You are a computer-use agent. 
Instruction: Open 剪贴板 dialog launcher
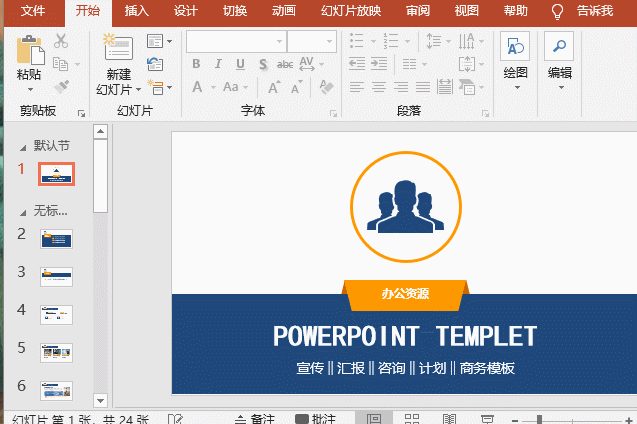(x=81, y=114)
